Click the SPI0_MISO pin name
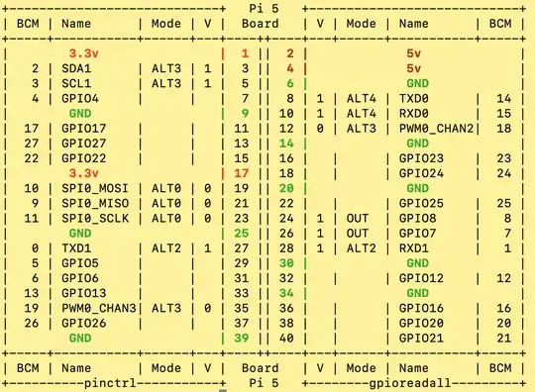 (95, 204)
